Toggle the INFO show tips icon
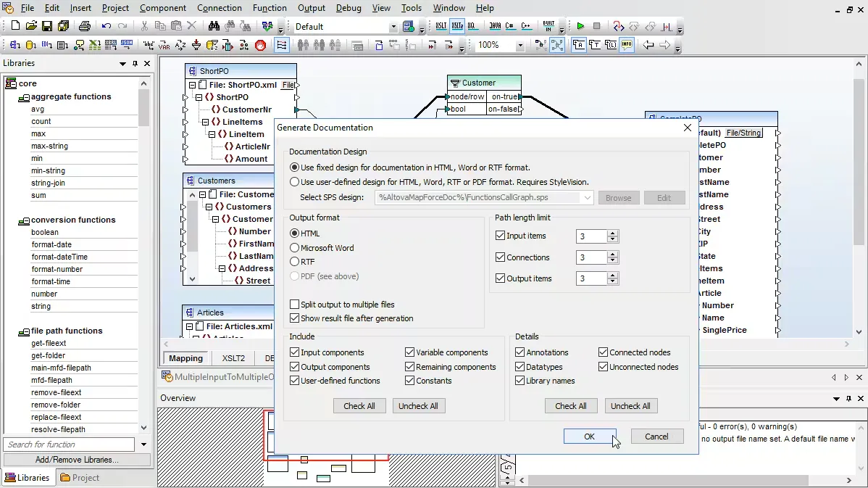Viewport: 868px width, 488px height. [627, 46]
